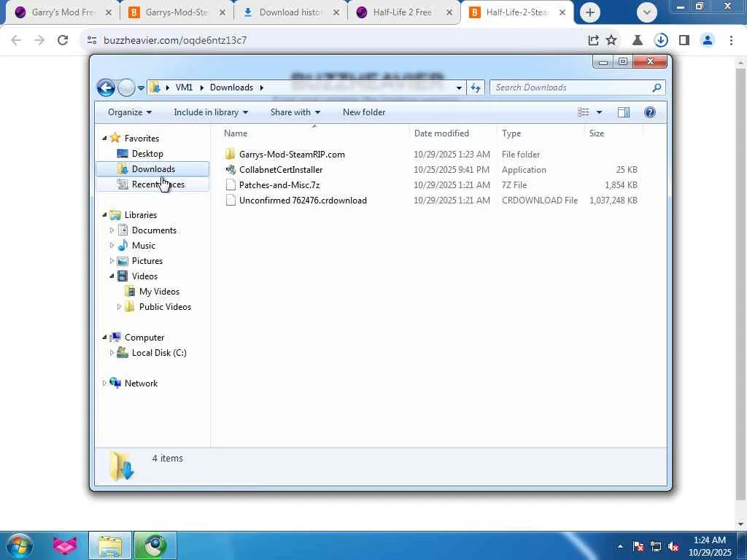Click the Windows Explorer taskbar icon
Image resolution: width=747 pixels, height=560 pixels.
tap(110, 545)
